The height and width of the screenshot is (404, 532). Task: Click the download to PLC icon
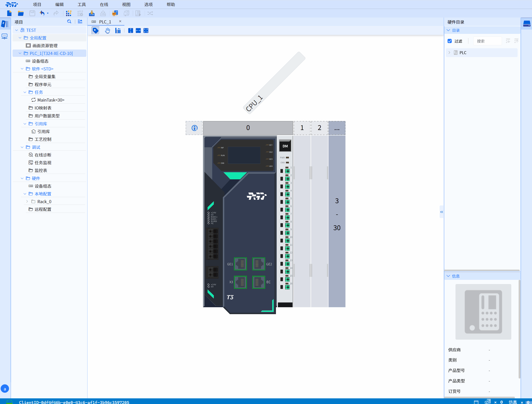[x=92, y=13]
